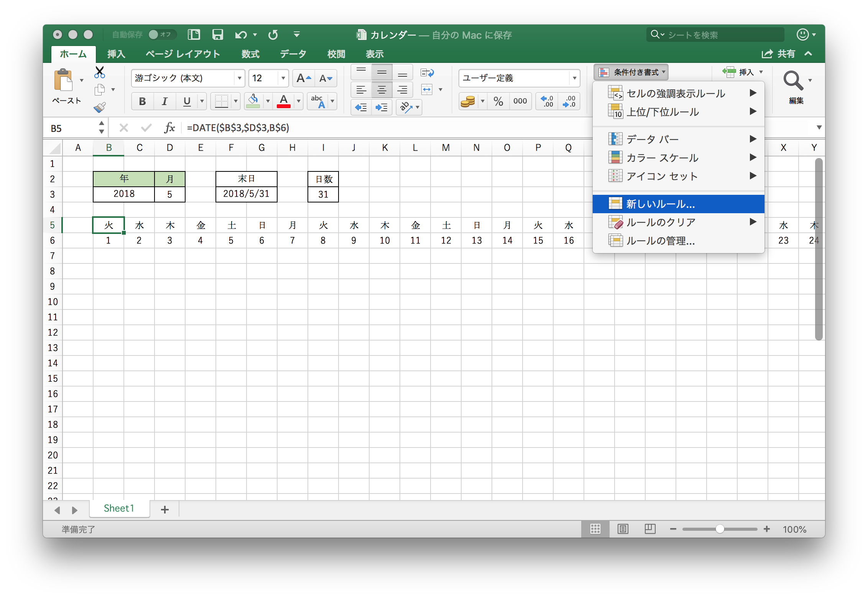
Task: Click the format painter brush icon
Action: point(100,107)
